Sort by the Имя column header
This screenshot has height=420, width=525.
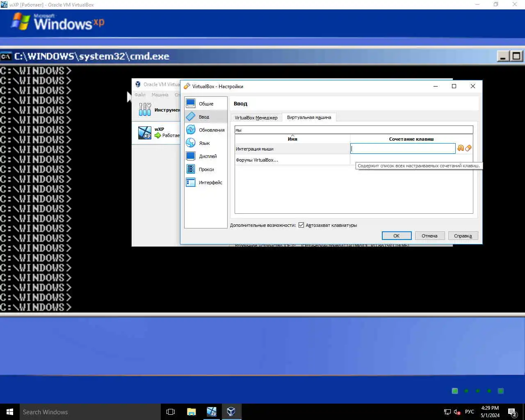(292, 139)
